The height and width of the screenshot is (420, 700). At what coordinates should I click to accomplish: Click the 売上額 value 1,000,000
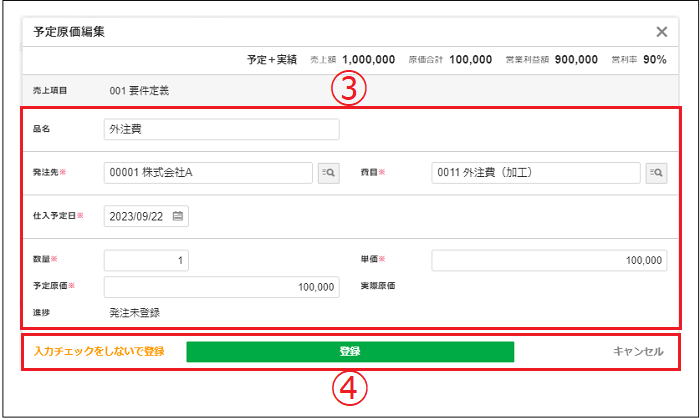point(369,60)
